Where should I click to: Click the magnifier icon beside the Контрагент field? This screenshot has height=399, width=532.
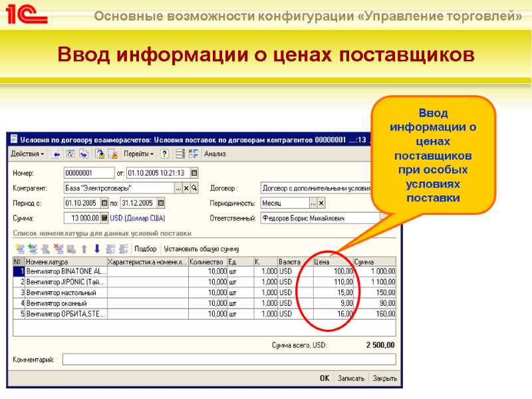click(x=194, y=188)
